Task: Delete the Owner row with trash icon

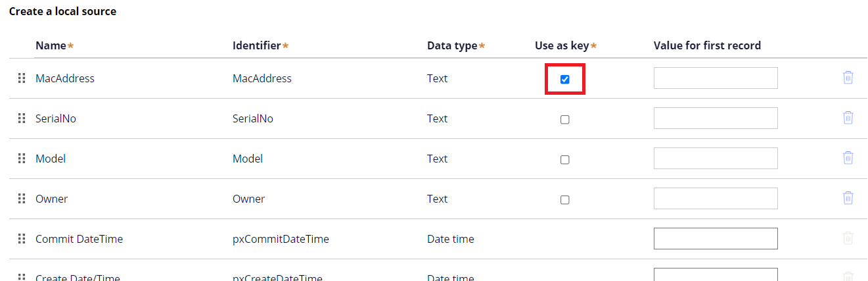Action: (848, 198)
